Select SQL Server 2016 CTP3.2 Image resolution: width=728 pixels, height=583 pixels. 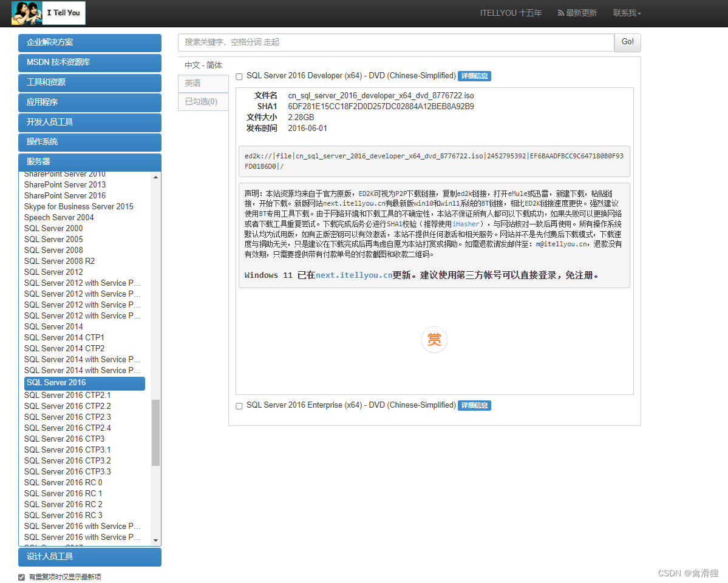pos(67,461)
